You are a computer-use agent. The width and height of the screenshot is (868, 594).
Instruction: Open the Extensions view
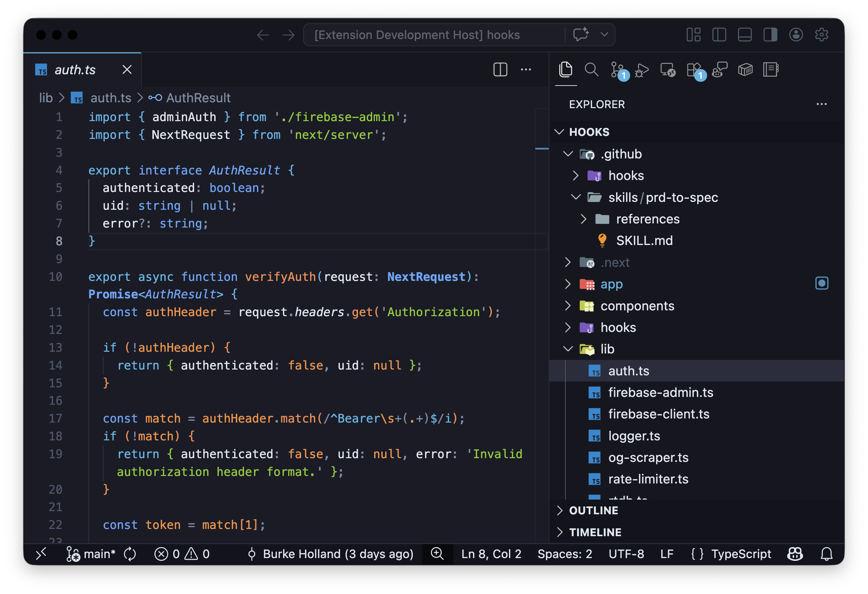point(693,70)
